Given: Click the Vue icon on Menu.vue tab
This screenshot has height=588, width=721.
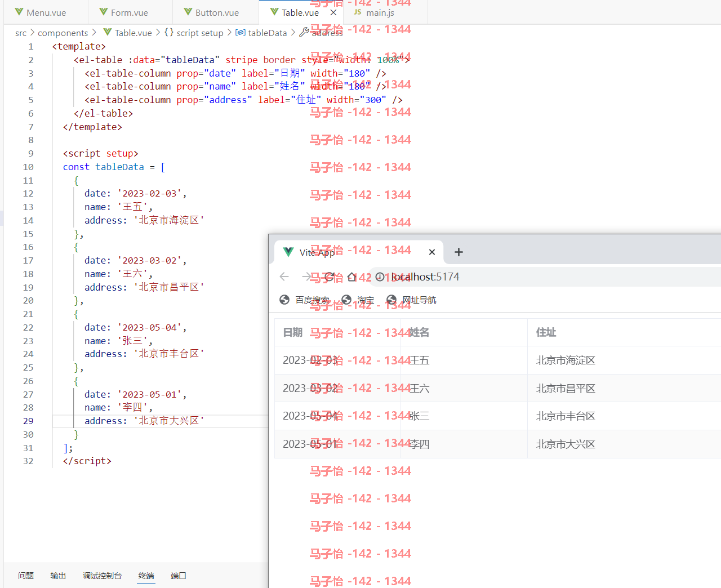Looking at the screenshot, I should pyautogui.click(x=19, y=12).
